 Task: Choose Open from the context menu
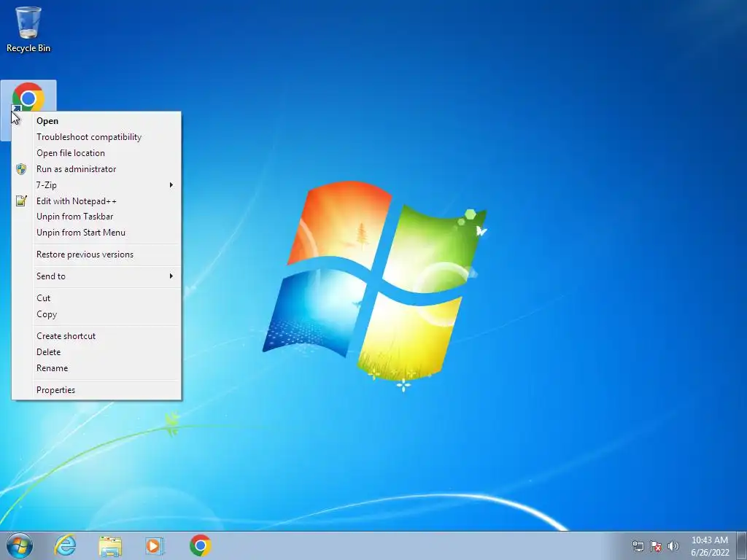97,121
